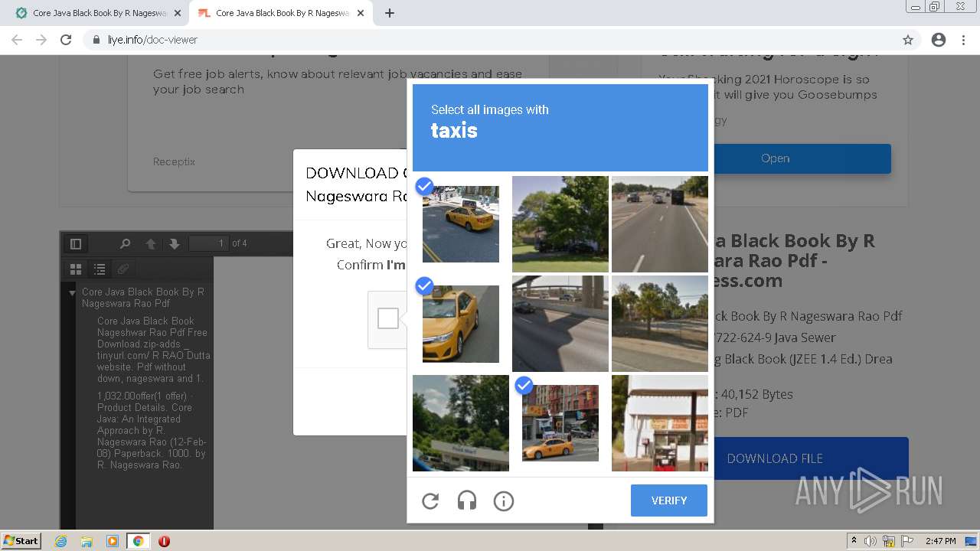Screen dimensions: 980x551
Task: Open the volume speaker tray icon
Action: [871, 541]
